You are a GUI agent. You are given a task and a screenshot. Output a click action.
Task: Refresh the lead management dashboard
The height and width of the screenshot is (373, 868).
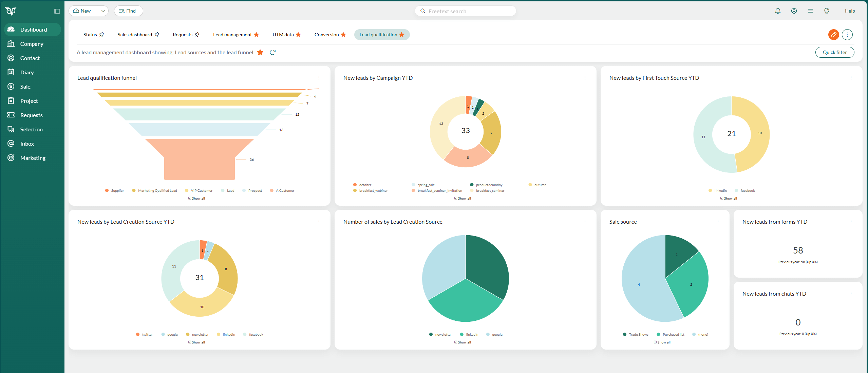click(x=272, y=52)
